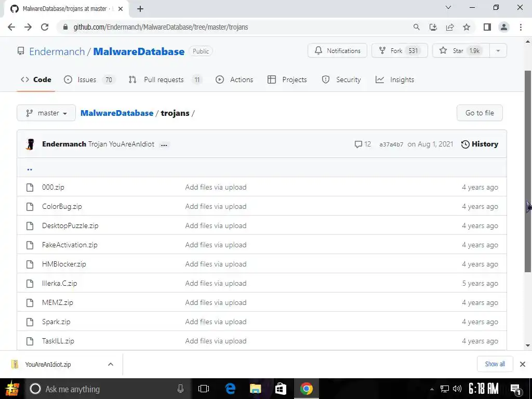Open the Endermanch owner link
The width and height of the screenshot is (532, 399).
(57, 51)
